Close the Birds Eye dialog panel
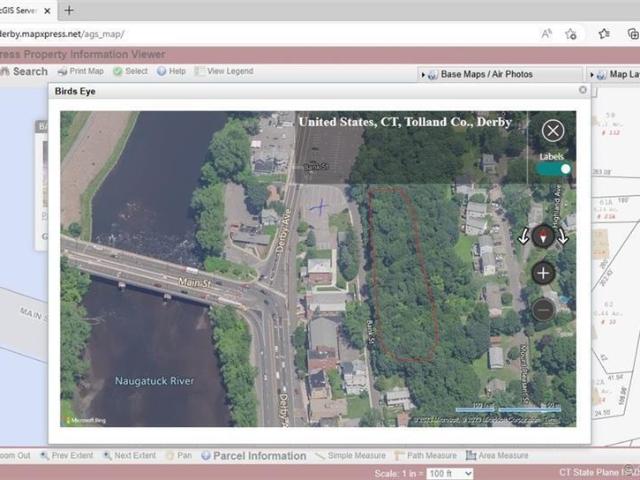Screen dimensions: 640x480 click(x=583, y=90)
